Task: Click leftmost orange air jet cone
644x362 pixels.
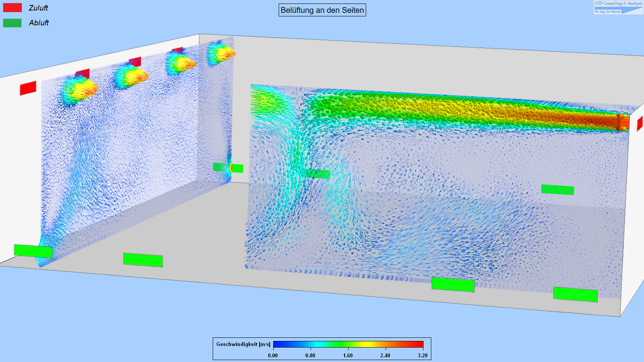Action: click(80, 90)
